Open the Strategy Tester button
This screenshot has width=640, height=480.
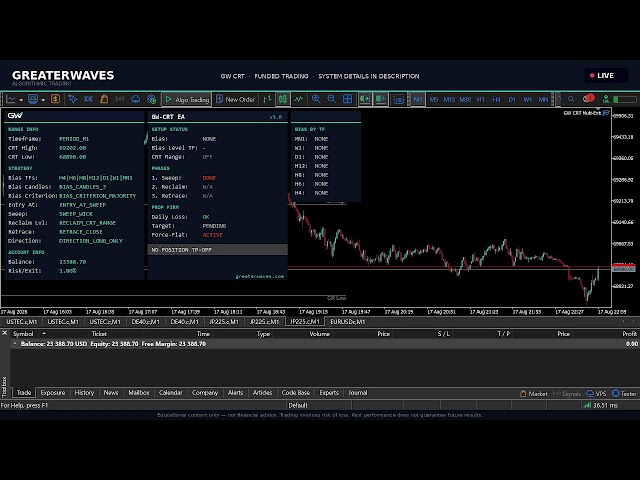(x=624, y=393)
